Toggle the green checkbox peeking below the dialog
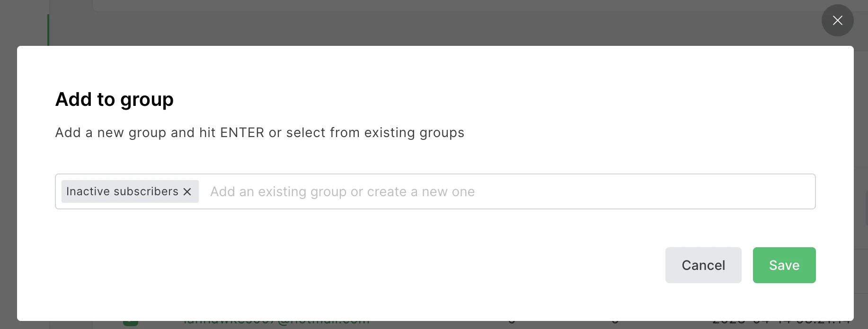Image resolution: width=868 pixels, height=329 pixels. [x=131, y=323]
